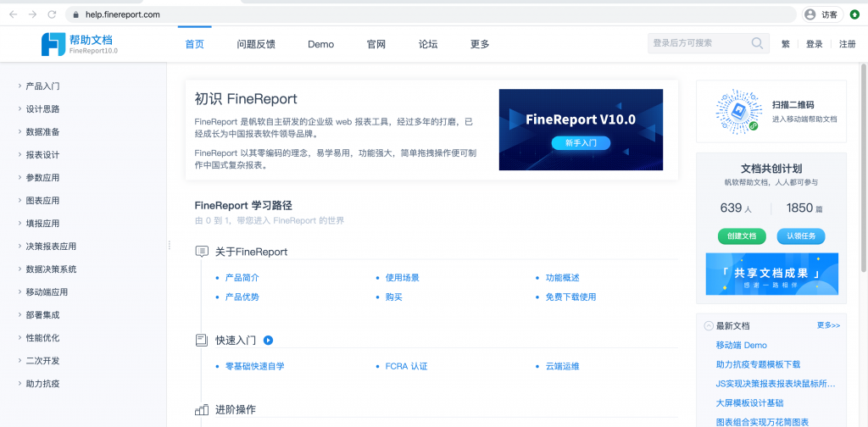Screen dimensions: 868x427
Task: Open the 更多 nav menu
Action: pos(480,44)
